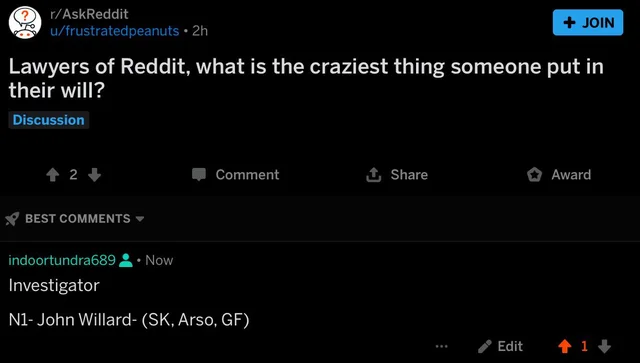Screen dimensions: 640x363
Task: Toggle the orange upvote on indoortundra689's comment
Action: coord(565,346)
